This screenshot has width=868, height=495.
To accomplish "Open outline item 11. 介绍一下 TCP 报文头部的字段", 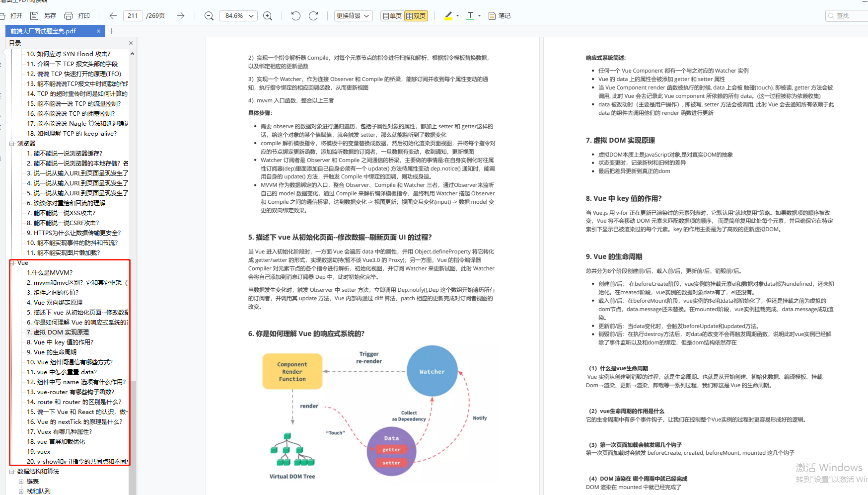I will click(72, 64).
